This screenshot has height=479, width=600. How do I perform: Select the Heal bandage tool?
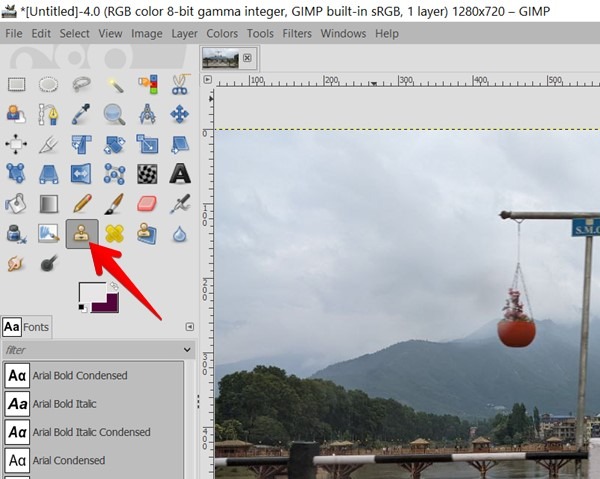click(x=114, y=233)
